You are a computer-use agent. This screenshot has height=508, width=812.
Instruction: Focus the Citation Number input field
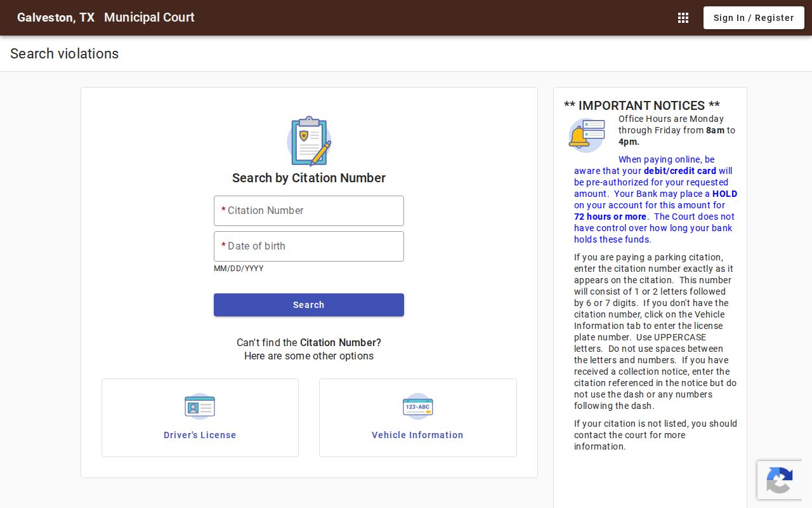point(309,211)
